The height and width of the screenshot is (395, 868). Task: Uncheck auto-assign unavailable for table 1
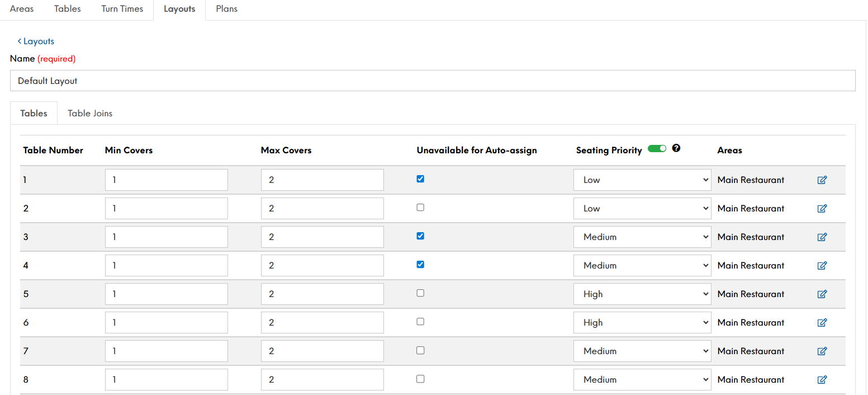(x=420, y=179)
